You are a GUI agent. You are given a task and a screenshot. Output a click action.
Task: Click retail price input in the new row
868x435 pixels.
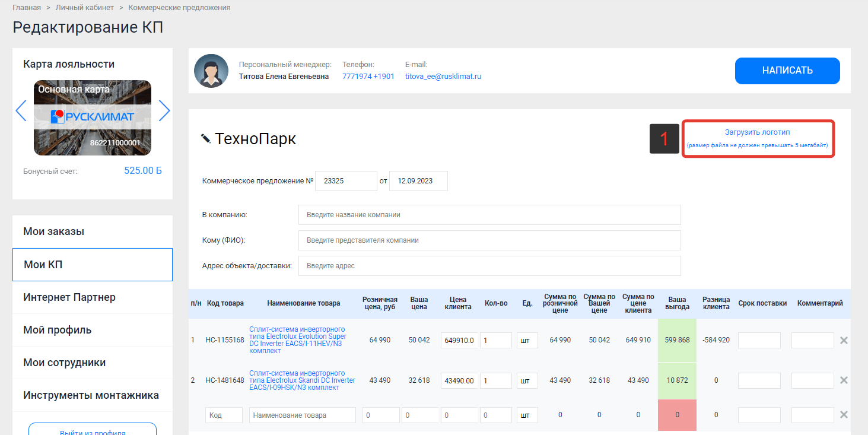[x=381, y=415]
